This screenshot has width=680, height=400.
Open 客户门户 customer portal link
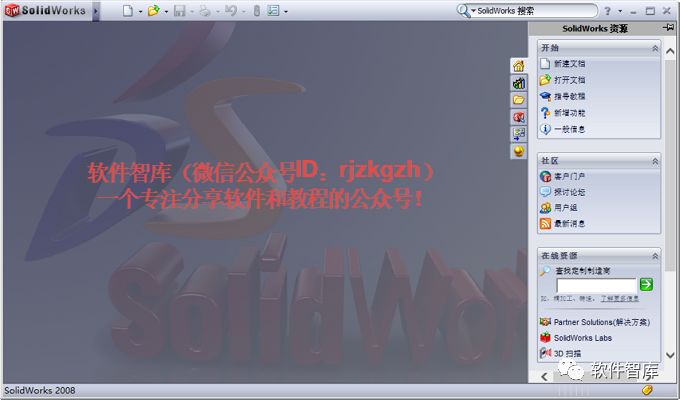[x=569, y=177]
